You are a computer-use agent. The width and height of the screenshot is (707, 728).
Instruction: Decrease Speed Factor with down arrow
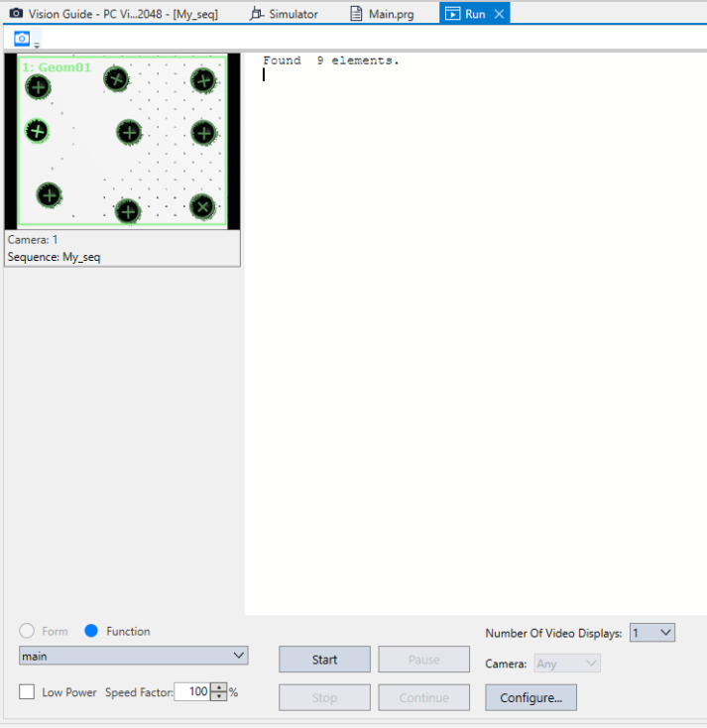click(x=219, y=696)
